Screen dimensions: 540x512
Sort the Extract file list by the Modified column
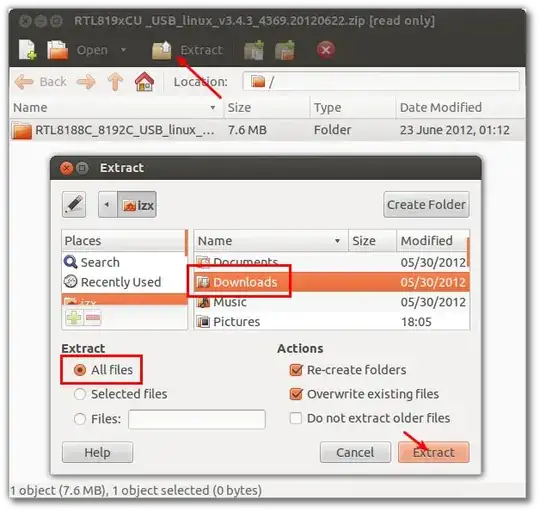(433, 240)
